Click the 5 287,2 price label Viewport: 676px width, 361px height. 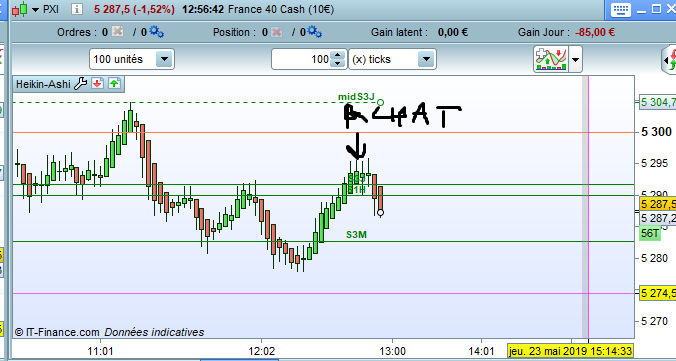657,219
